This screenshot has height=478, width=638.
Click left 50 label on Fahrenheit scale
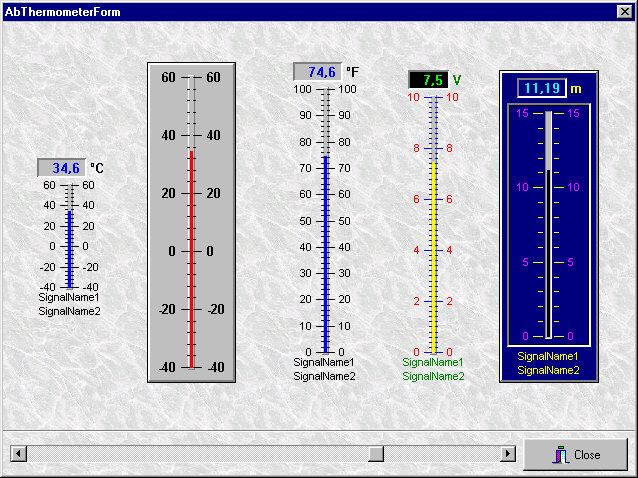point(305,221)
